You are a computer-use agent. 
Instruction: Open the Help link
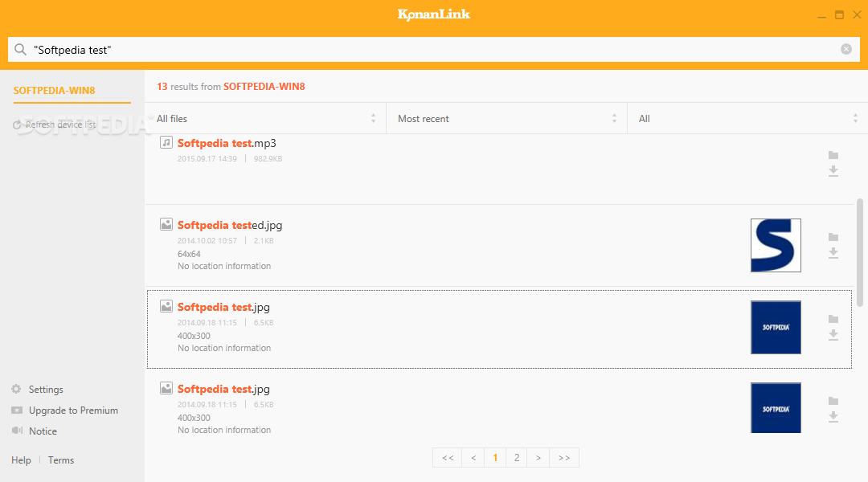(x=21, y=460)
